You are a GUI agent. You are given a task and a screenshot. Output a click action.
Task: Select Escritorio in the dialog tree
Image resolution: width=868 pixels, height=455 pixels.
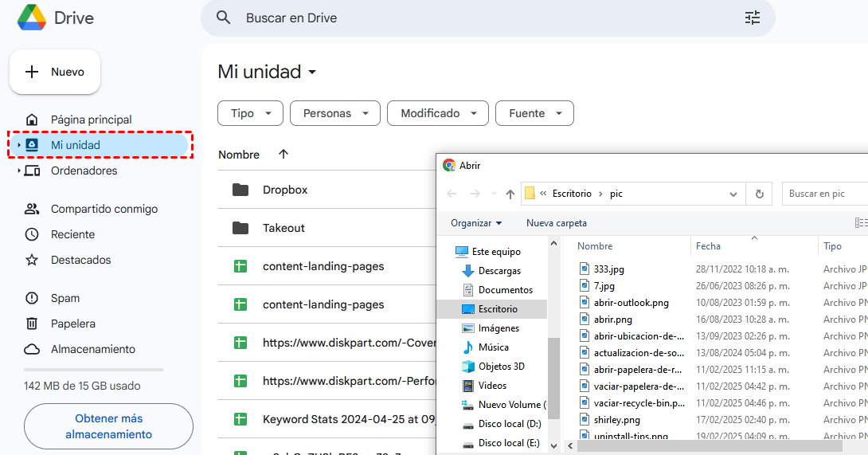point(498,309)
